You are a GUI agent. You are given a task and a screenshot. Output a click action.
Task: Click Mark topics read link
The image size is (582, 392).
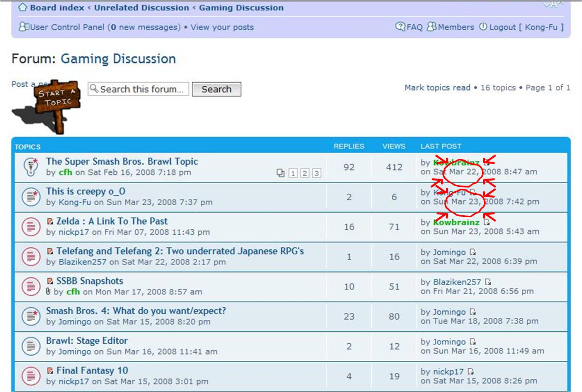tap(437, 88)
